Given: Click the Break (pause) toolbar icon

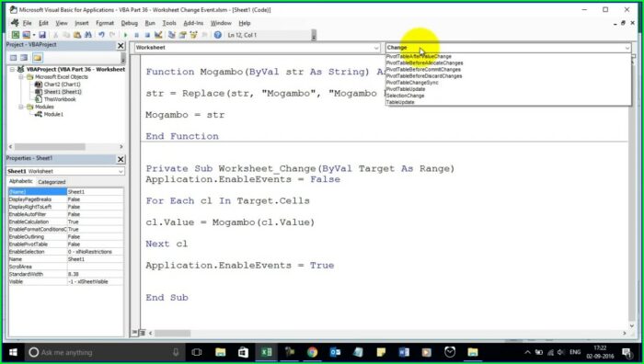Looking at the screenshot, I should click(x=136, y=35).
